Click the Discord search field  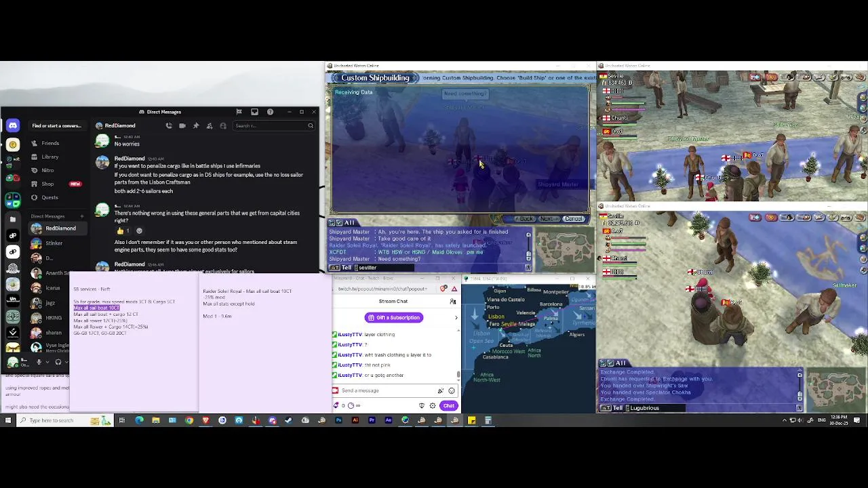tap(274, 125)
